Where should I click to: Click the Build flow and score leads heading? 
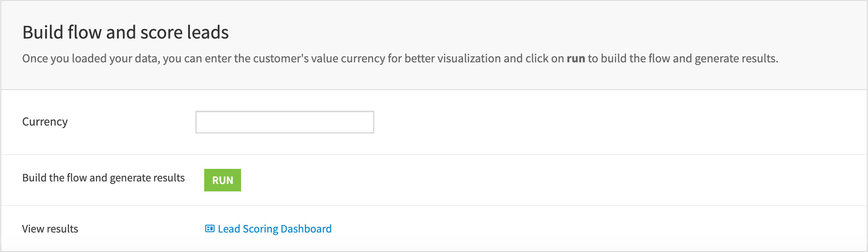pos(126,32)
